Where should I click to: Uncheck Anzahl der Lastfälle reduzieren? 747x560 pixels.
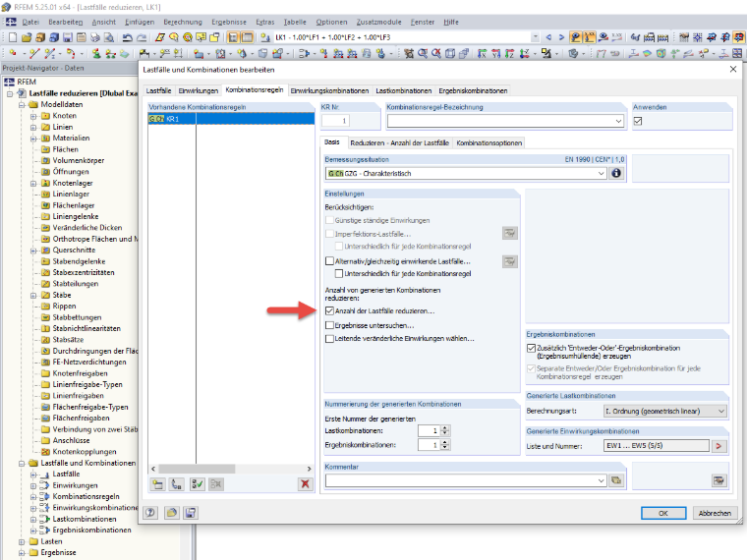click(x=329, y=311)
